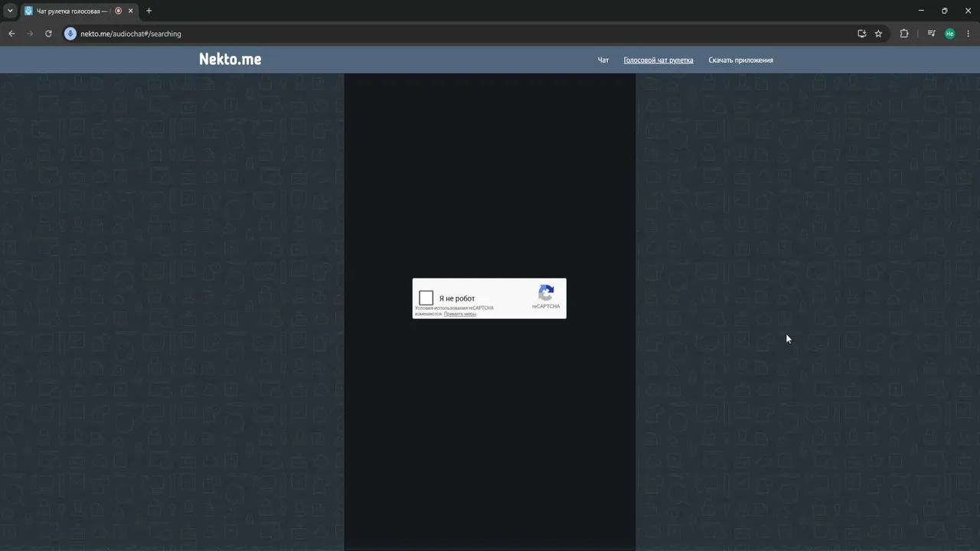Restore down the Chrome window
980x551 pixels.
[944, 11]
